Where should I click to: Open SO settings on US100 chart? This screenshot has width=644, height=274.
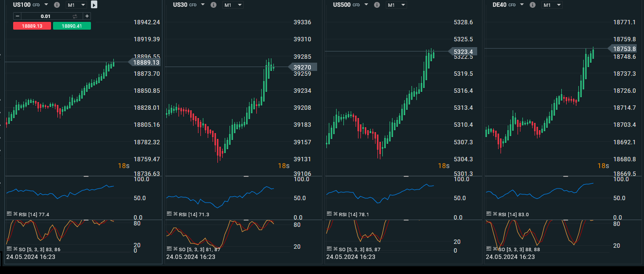click(x=9, y=249)
